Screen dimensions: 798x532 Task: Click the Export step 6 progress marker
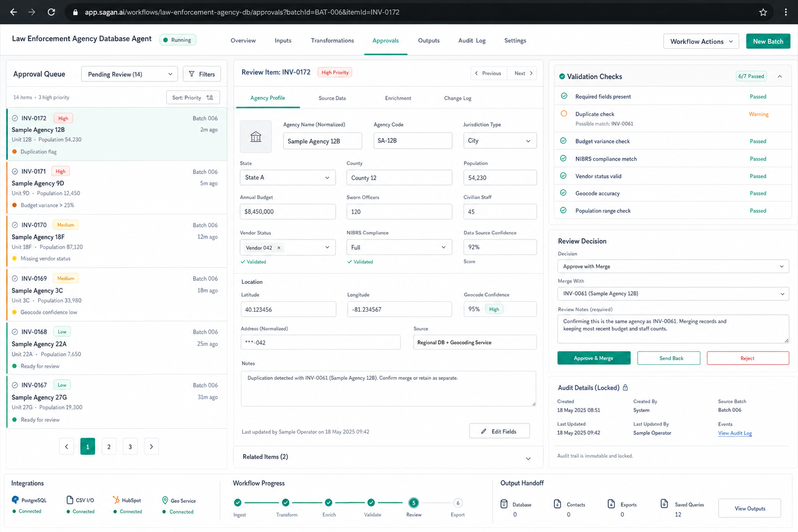click(x=458, y=503)
